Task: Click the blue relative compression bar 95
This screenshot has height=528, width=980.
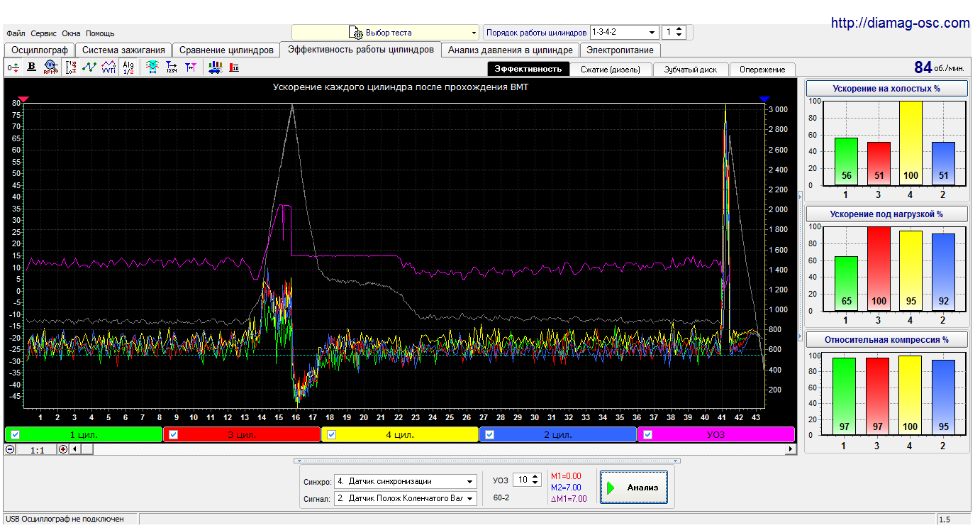Action: pyautogui.click(x=943, y=397)
